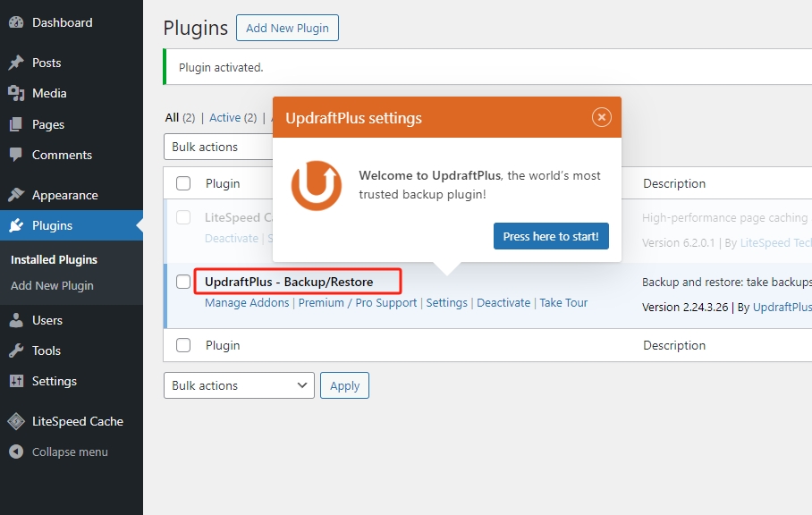Click the Plugin activated. notice text
This screenshot has height=515, width=812.
coord(221,67)
